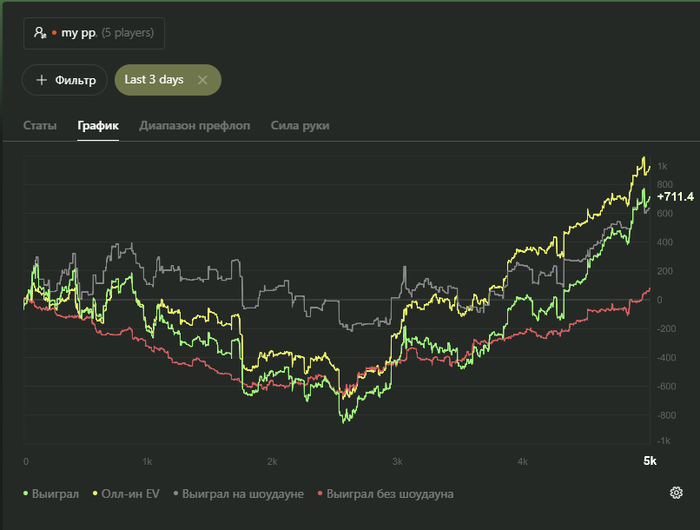Toggle the Выиграл на шоудауне legend label
This screenshot has height=530, width=700.
click(244, 494)
